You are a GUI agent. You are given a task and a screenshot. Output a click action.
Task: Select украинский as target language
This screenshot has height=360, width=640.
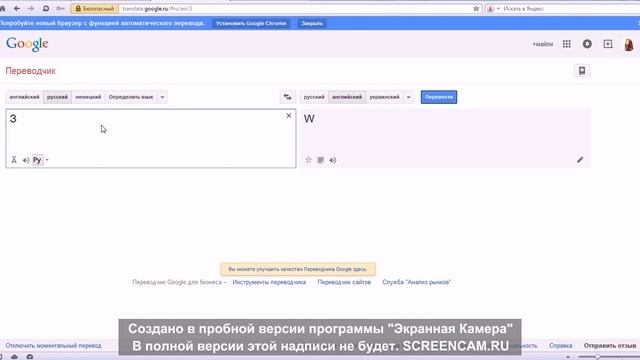point(384,97)
